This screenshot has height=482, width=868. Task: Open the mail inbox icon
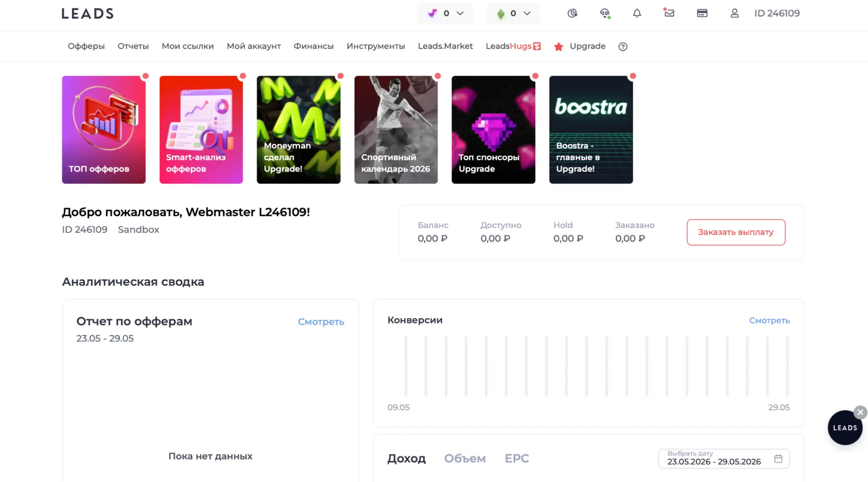coord(669,13)
